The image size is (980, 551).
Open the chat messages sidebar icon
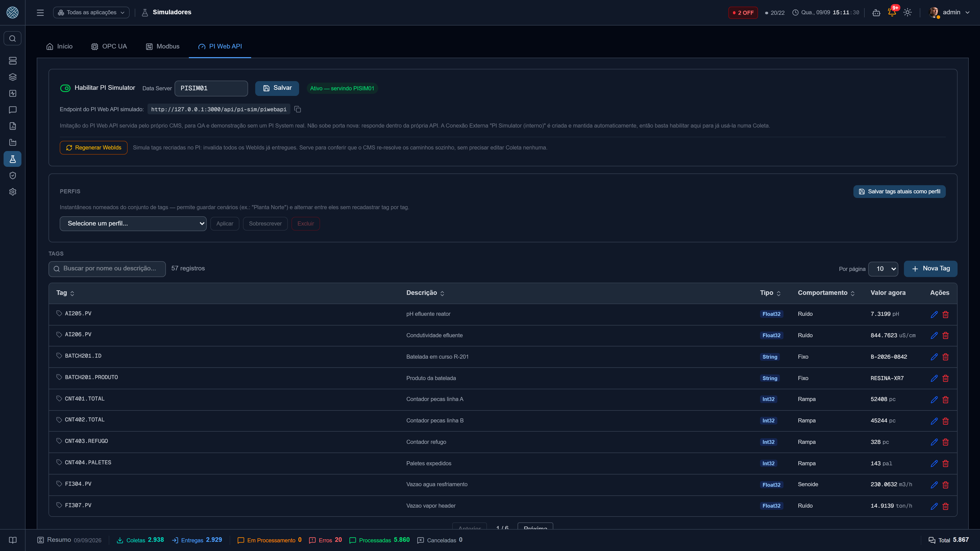(x=13, y=110)
